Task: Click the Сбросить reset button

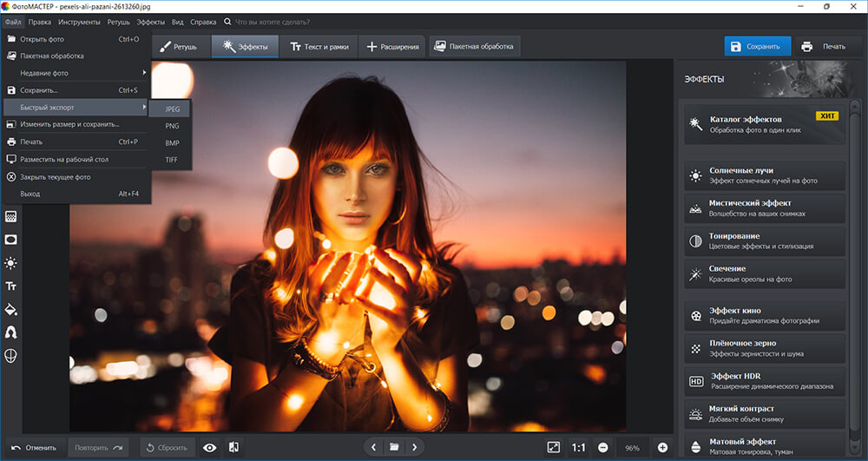Action: [168, 448]
